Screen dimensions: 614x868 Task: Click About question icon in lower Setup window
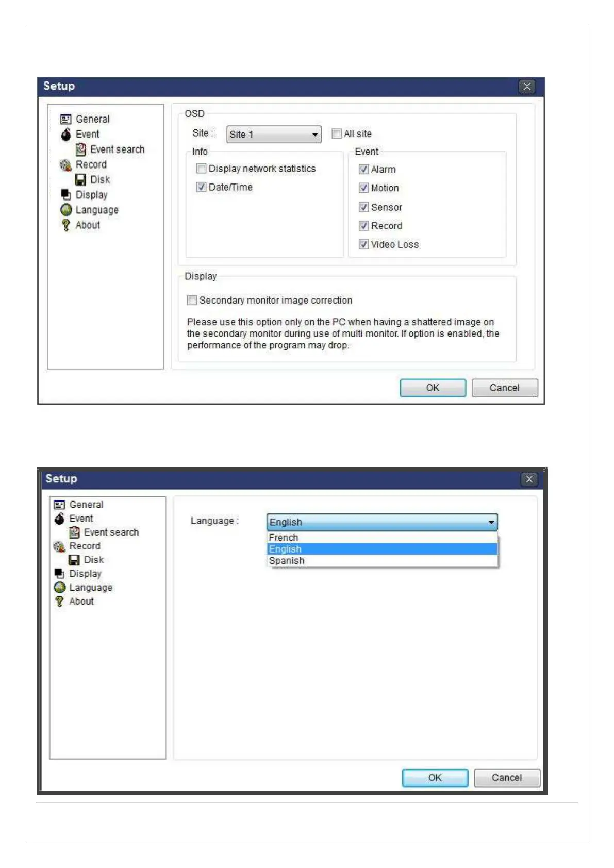59,602
